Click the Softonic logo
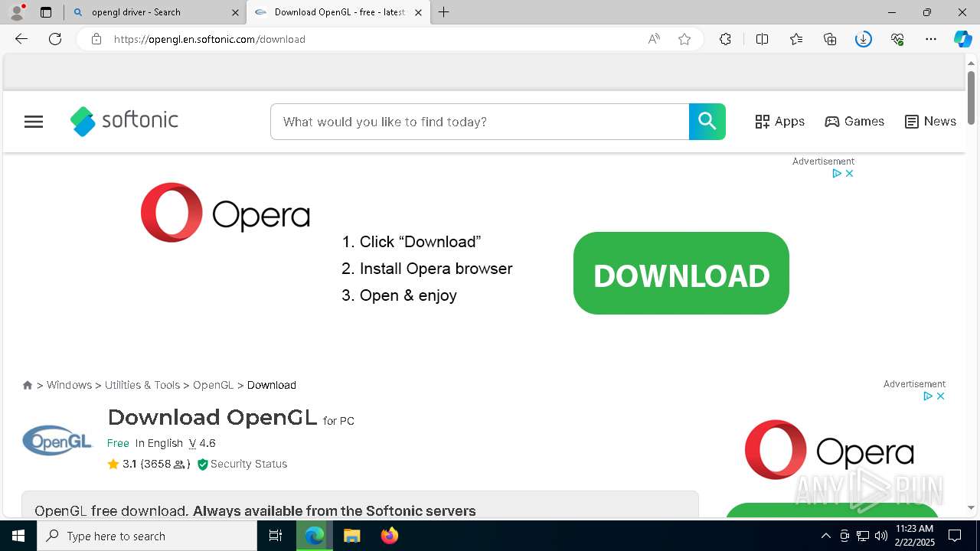The width and height of the screenshot is (980, 551). (124, 121)
